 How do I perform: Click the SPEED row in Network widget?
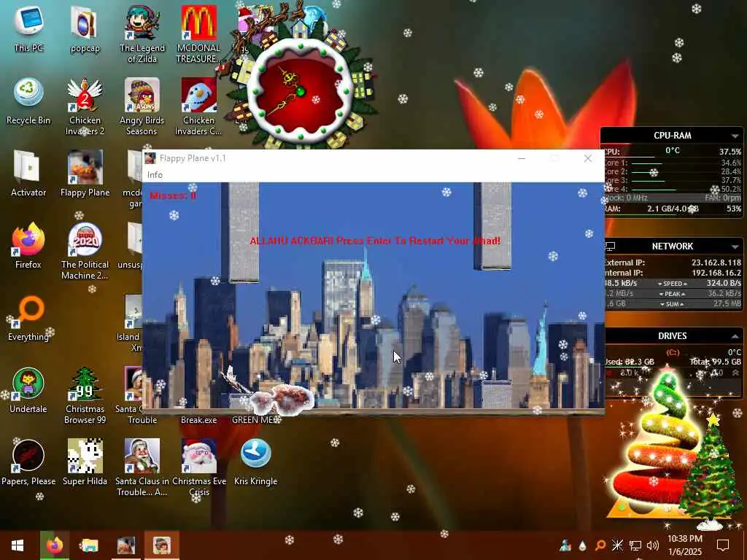tap(673, 284)
